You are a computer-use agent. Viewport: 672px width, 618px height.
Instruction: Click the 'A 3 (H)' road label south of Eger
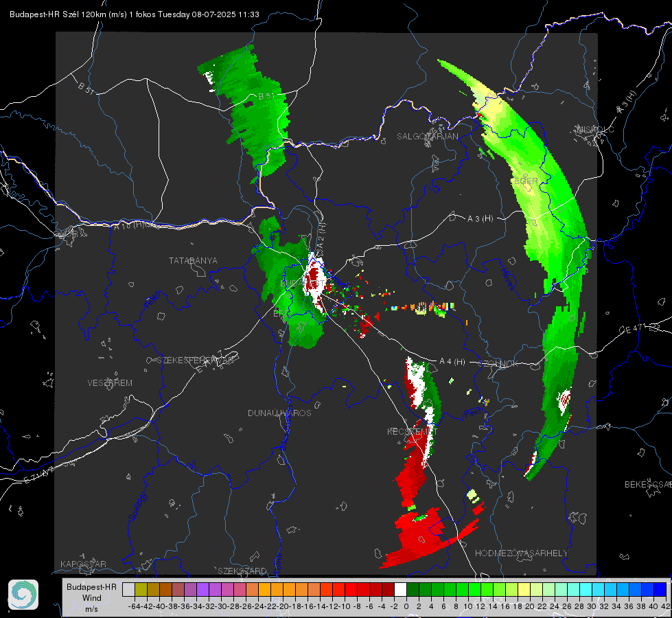(480, 218)
